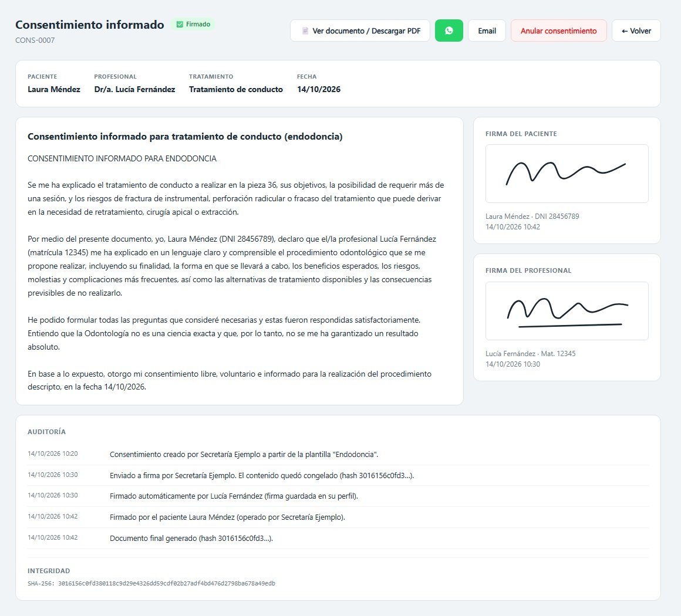Image resolution: width=681 pixels, height=616 pixels.
Task: Click the green WhatsApp share button
Action: (x=449, y=31)
